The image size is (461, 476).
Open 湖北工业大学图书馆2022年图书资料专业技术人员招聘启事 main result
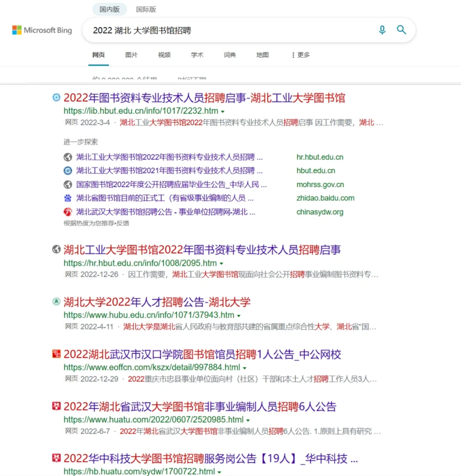coord(202,250)
